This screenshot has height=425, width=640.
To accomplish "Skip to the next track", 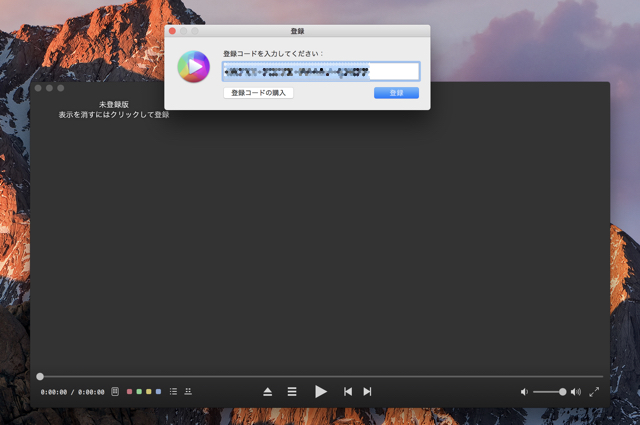I will tap(367, 392).
